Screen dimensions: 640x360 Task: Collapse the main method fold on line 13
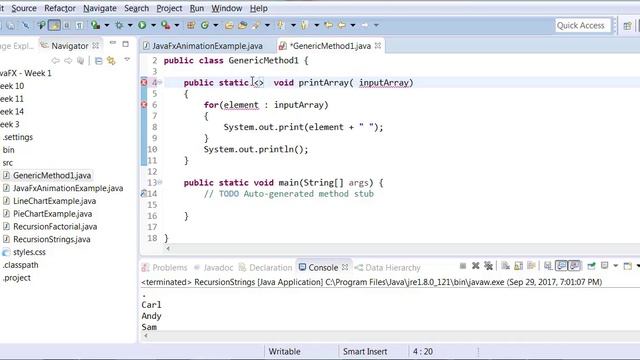tap(160, 182)
